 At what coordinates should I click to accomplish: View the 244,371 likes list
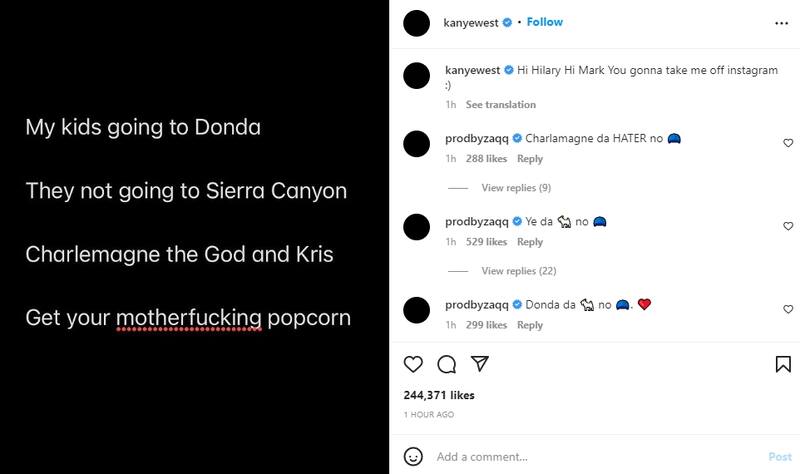439,395
